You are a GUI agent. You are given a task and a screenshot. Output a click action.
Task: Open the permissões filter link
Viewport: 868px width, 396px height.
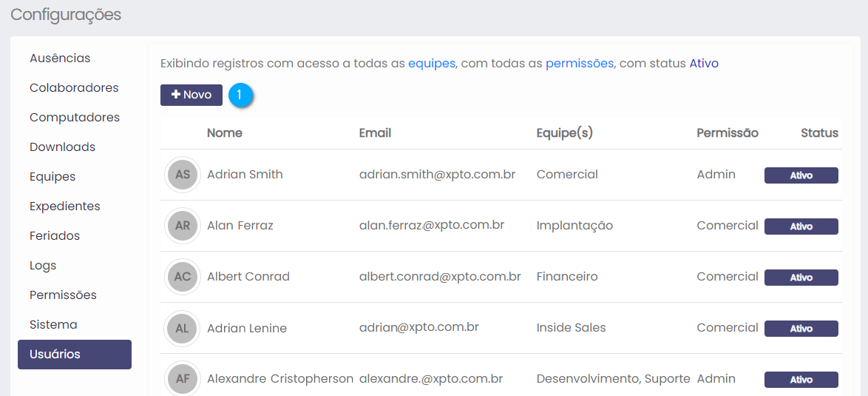[580, 64]
